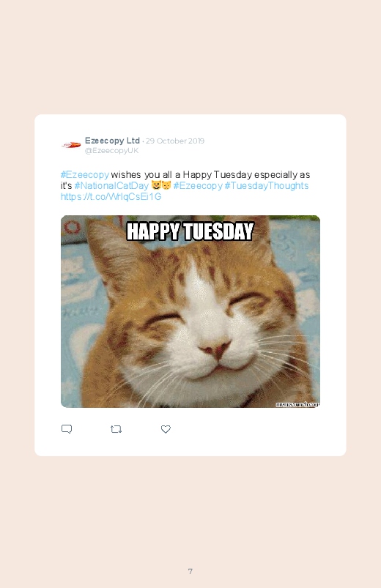This screenshot has height=588, width=381.
Task: Click the smiling cat's nose in image
Action: click(215, 350)
